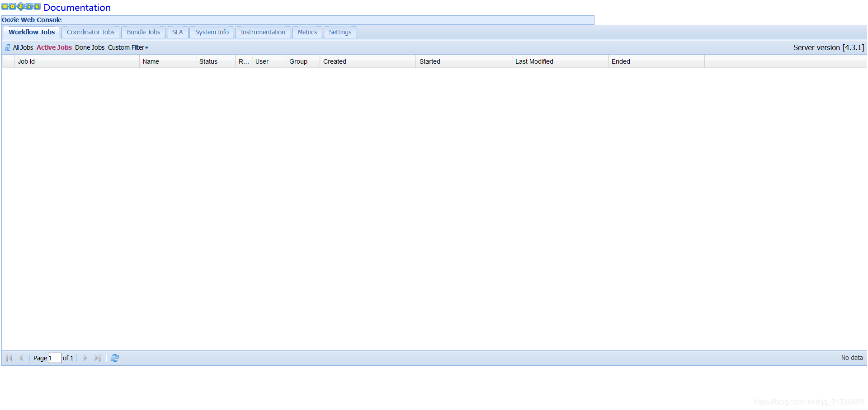868x410 pixels.
Task: Sort by the User column header
Action: (269, 61)
